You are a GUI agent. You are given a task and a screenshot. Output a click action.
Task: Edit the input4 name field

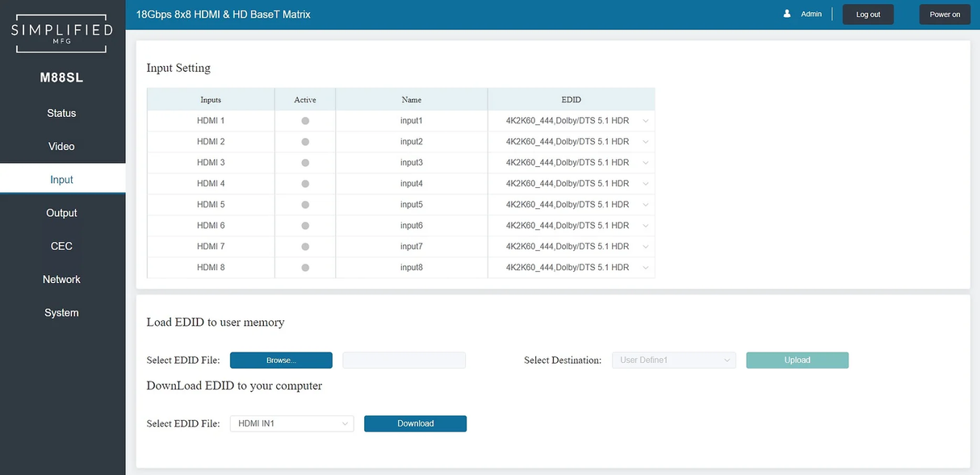coord(411,184)
